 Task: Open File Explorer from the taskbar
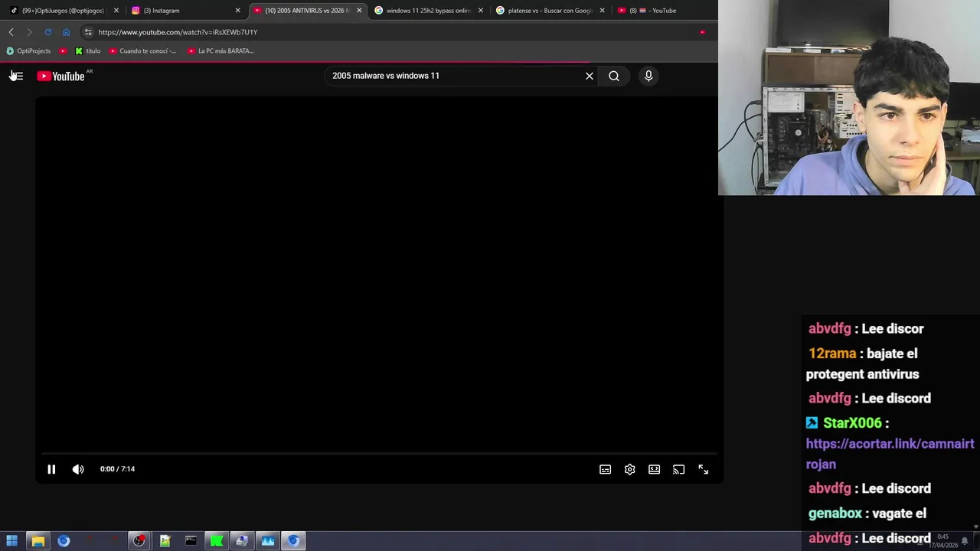click(38, 541)
